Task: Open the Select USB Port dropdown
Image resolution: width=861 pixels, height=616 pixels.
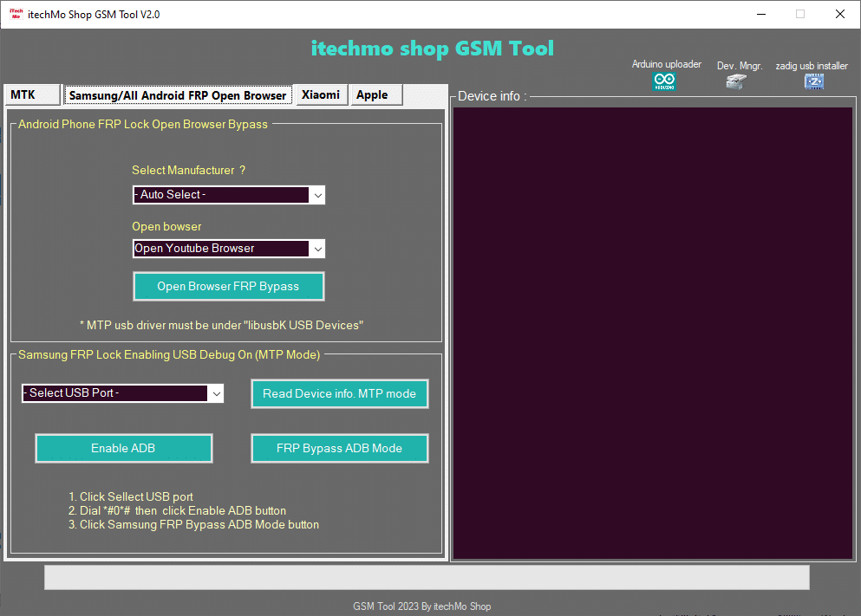Action: coord(216,393)
